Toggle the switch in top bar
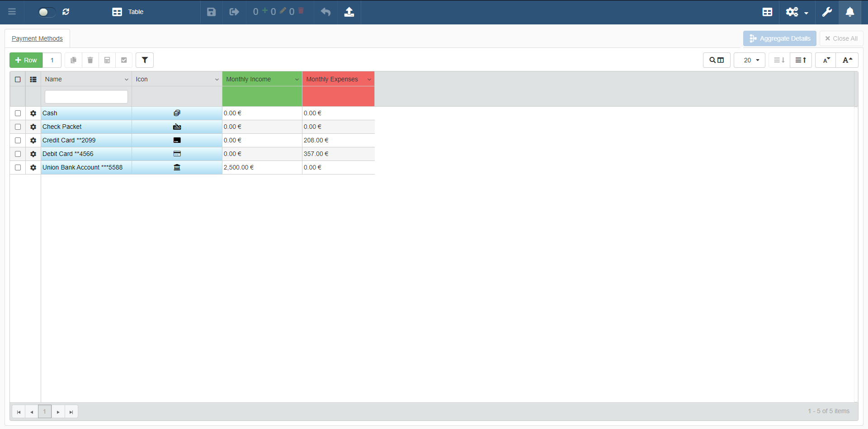This screenshot has width=868, height=429. [47, 12]
